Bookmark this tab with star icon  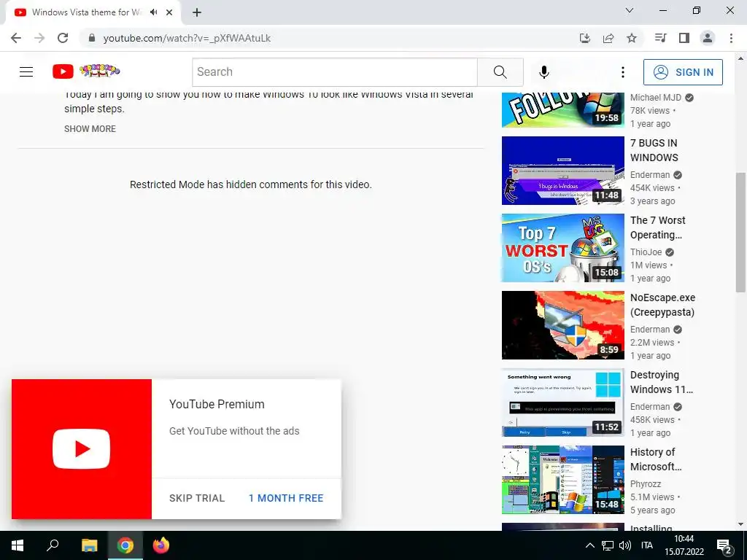[632, 38]
